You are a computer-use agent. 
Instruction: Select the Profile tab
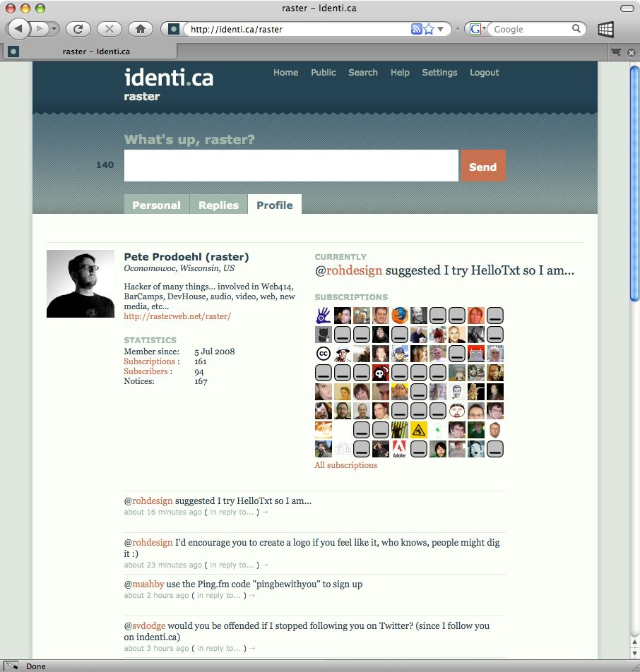275,205
